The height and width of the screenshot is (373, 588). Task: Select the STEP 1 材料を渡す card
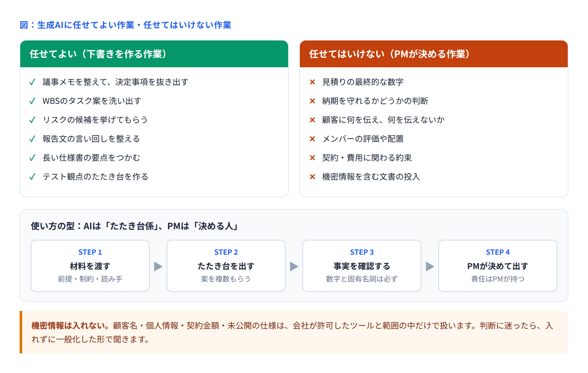click(90, 266)
